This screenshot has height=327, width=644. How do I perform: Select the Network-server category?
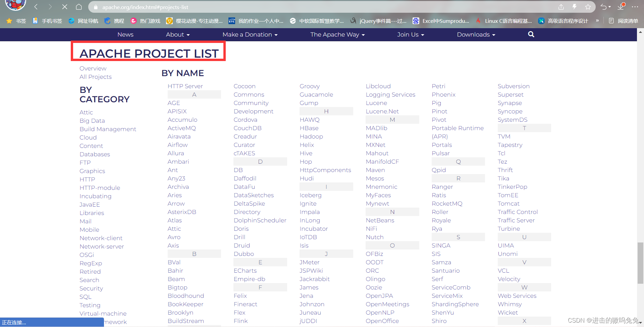(102, 247)
